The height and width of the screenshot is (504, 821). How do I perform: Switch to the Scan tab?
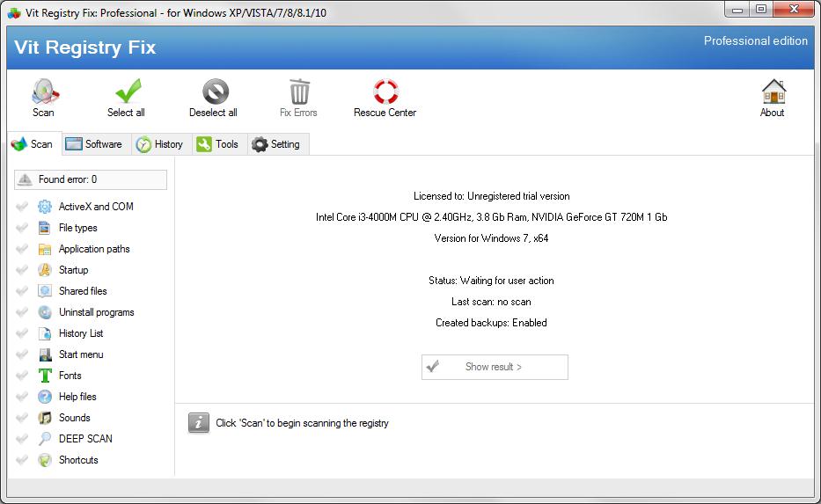pos(34,144)
